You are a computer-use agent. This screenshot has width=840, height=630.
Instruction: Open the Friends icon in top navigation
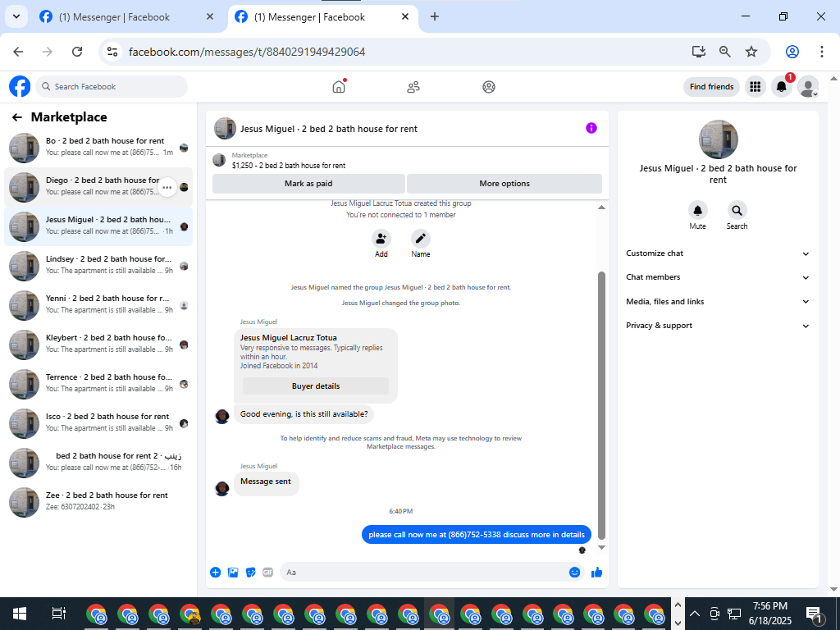[x=413, y=87]
